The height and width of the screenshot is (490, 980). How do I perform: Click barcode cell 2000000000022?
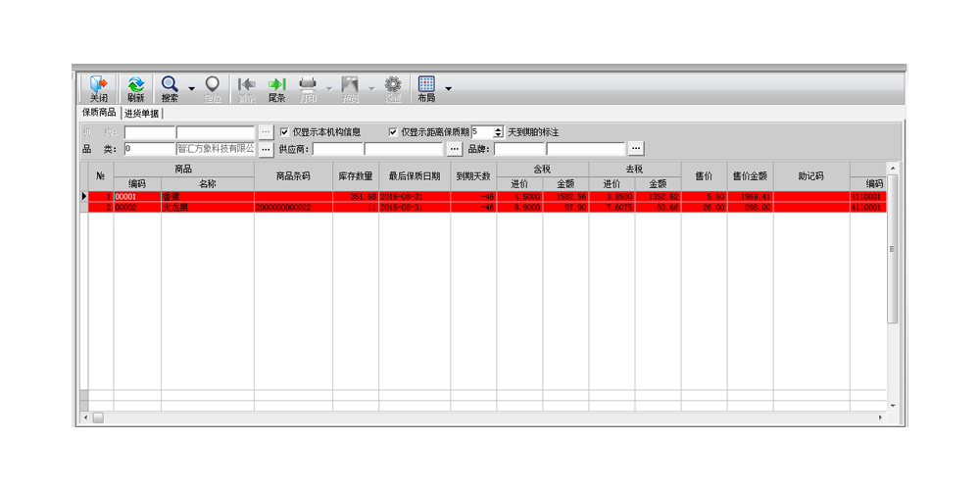pyautogui.click(x=293, y=207)
